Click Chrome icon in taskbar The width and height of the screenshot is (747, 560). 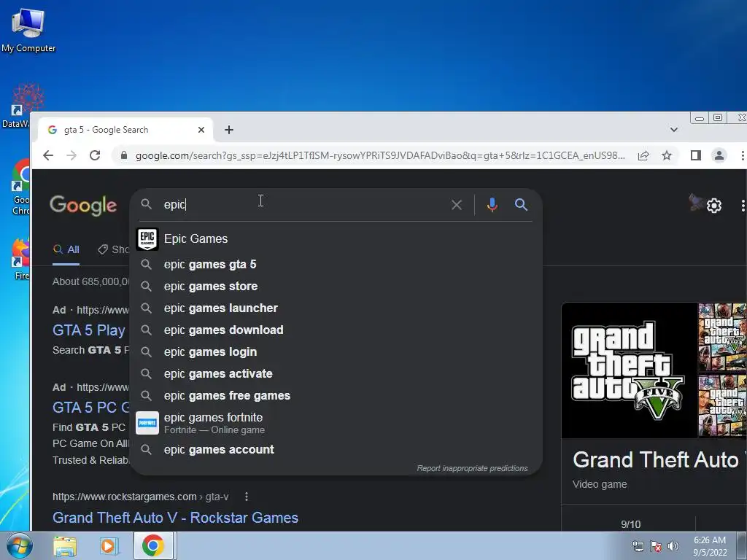[x=153, y=545]
